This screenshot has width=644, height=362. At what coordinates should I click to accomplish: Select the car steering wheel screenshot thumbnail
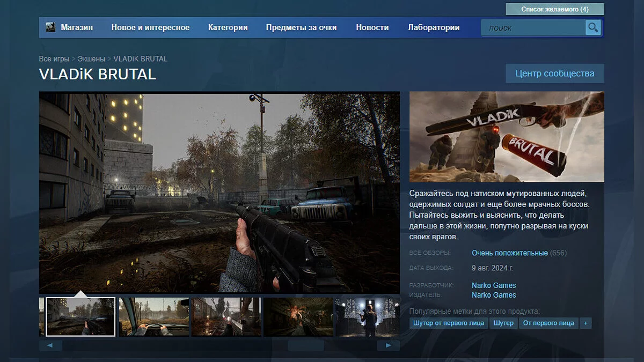tap(154, 316)
